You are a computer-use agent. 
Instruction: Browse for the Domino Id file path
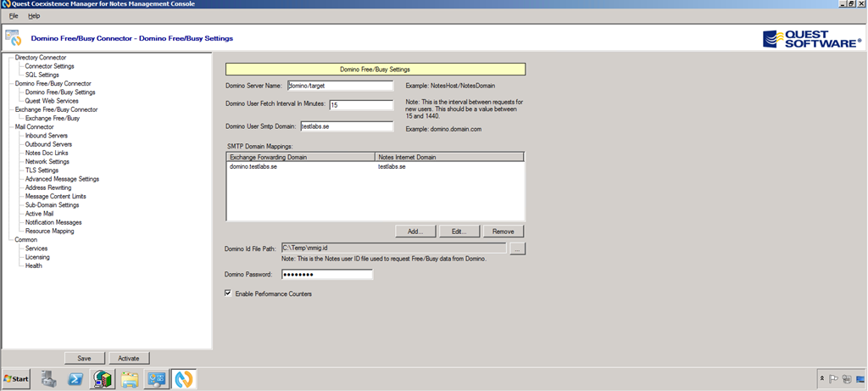pos(517,249)
